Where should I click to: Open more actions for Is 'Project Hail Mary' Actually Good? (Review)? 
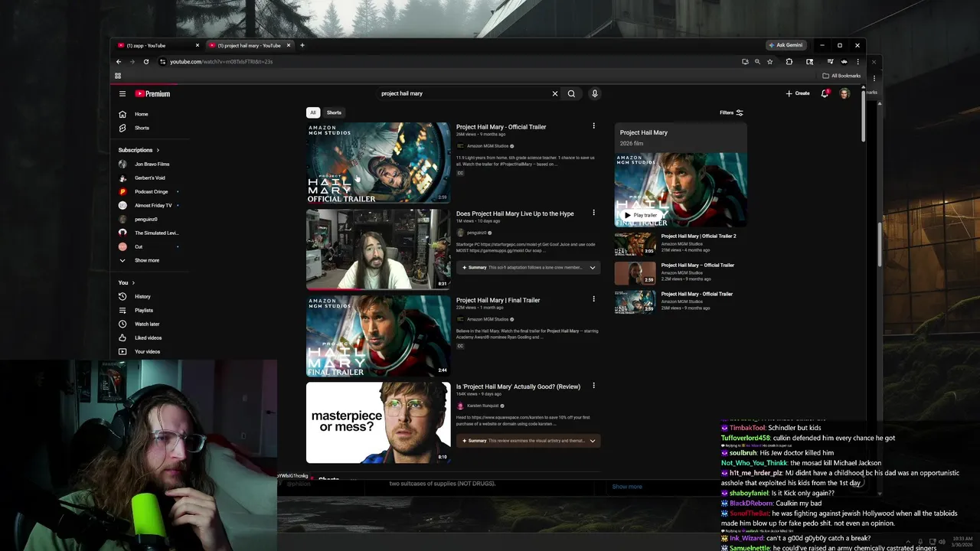click(593, 386)
